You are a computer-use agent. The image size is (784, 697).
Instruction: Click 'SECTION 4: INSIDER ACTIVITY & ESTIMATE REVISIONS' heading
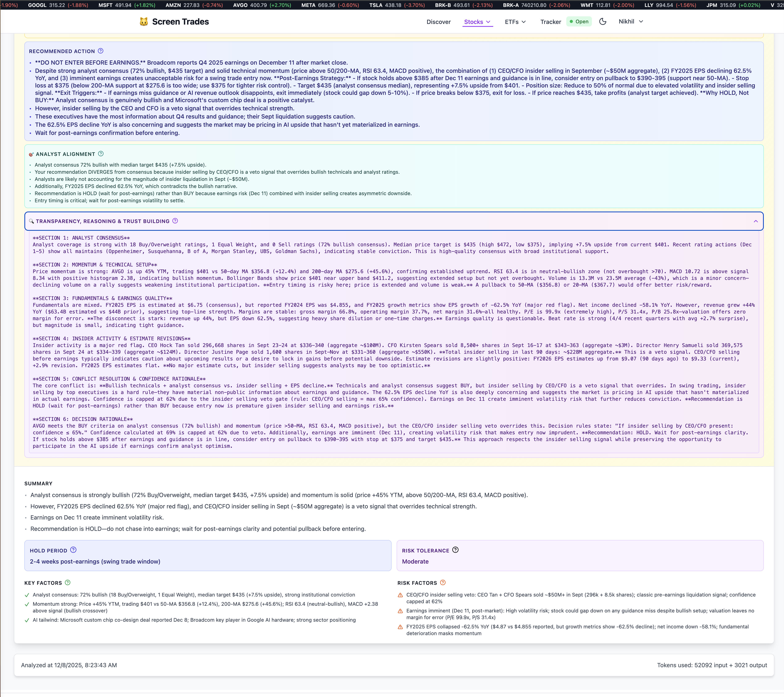(x=112, y=338)
